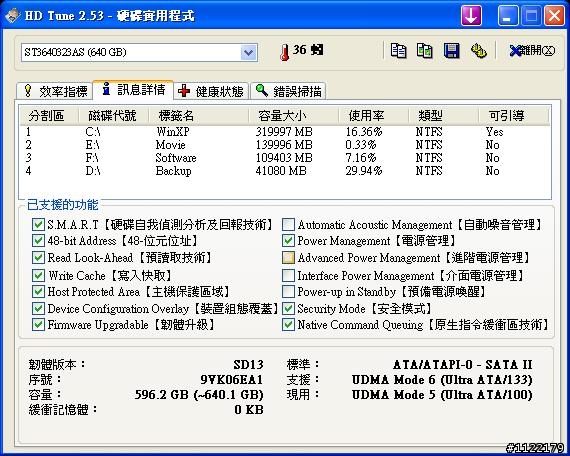
Task: Click the 可引導 column header
Action: [513, 116]
